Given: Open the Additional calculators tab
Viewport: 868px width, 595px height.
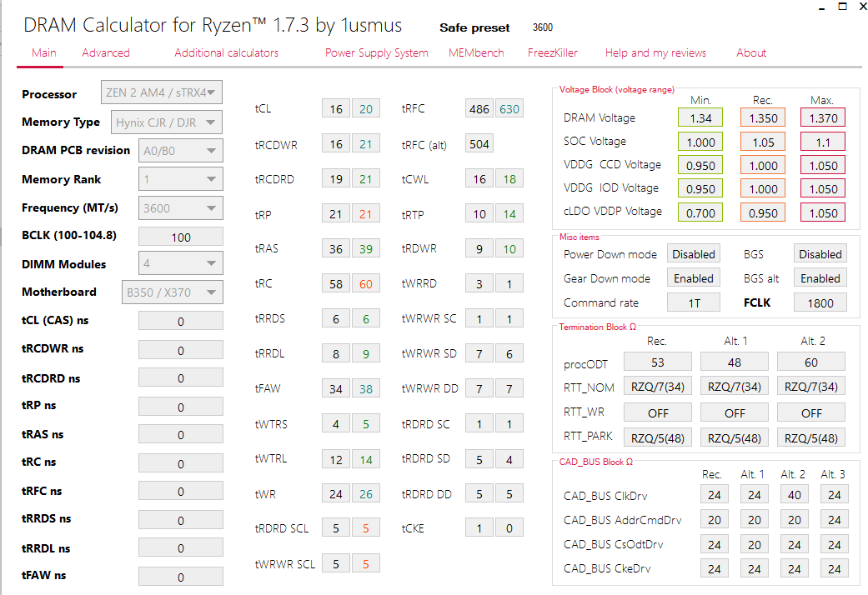Looking at the screenshot, I should [x=227, y=53].
